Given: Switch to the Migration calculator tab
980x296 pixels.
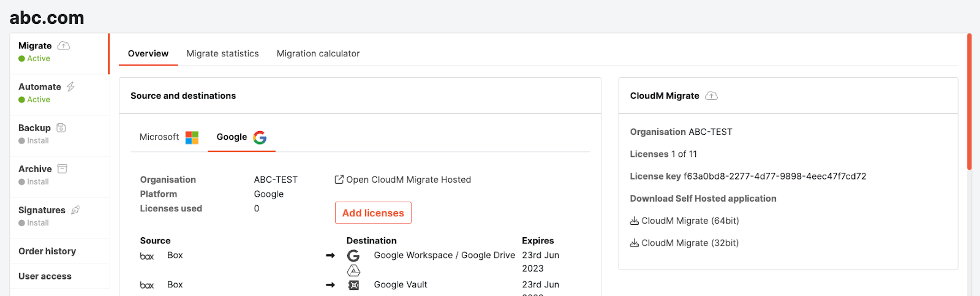Looking at the screenshot, I should point(318,54).
